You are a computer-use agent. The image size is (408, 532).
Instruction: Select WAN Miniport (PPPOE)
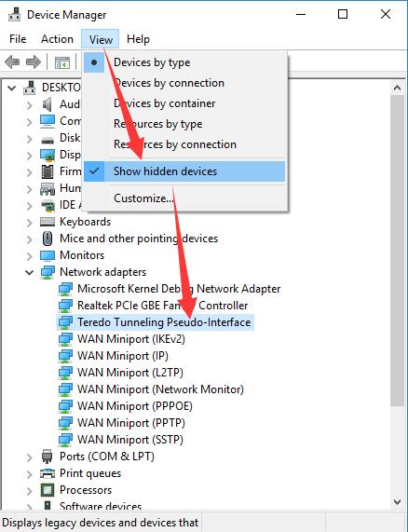(x=135, y=406)
